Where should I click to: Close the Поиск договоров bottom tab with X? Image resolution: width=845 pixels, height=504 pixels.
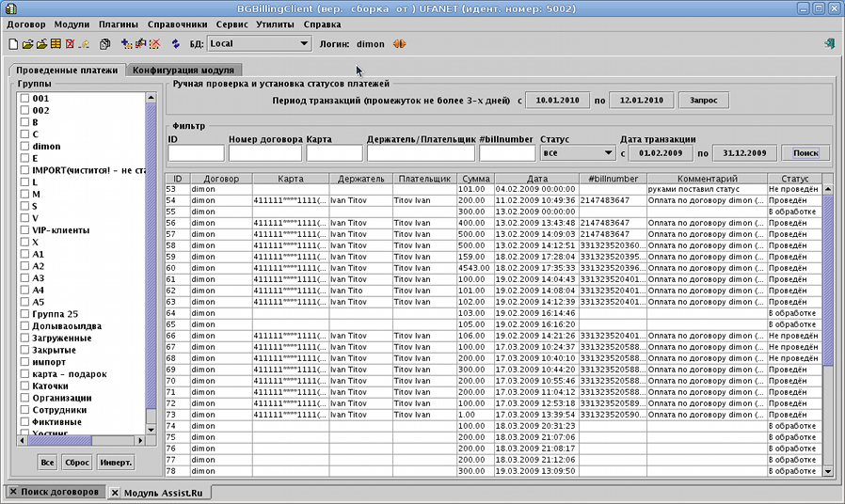[x=13, y=493]
